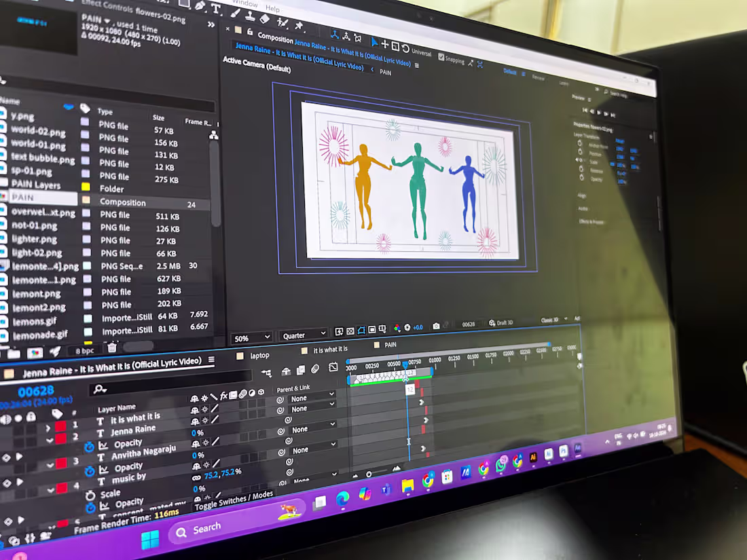
Task: Toggle the transparency grid in the viewer
Action: click(350, 330)
